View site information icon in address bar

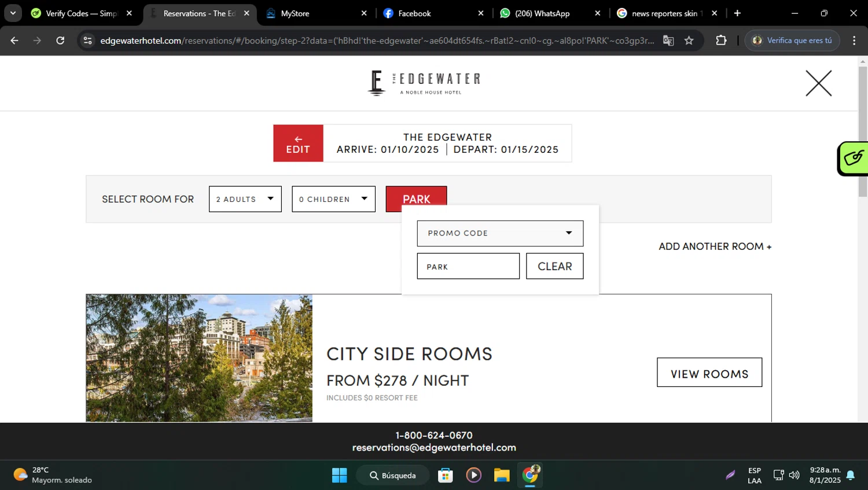coord(88,40)
